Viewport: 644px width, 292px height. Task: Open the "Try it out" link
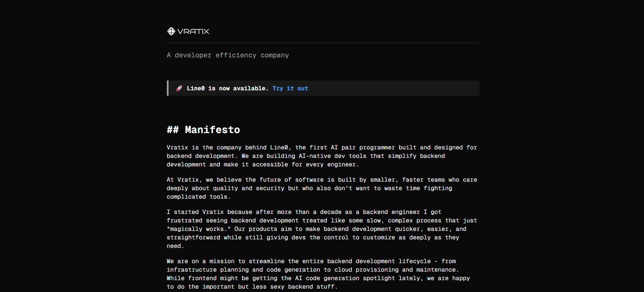(290, 88)
